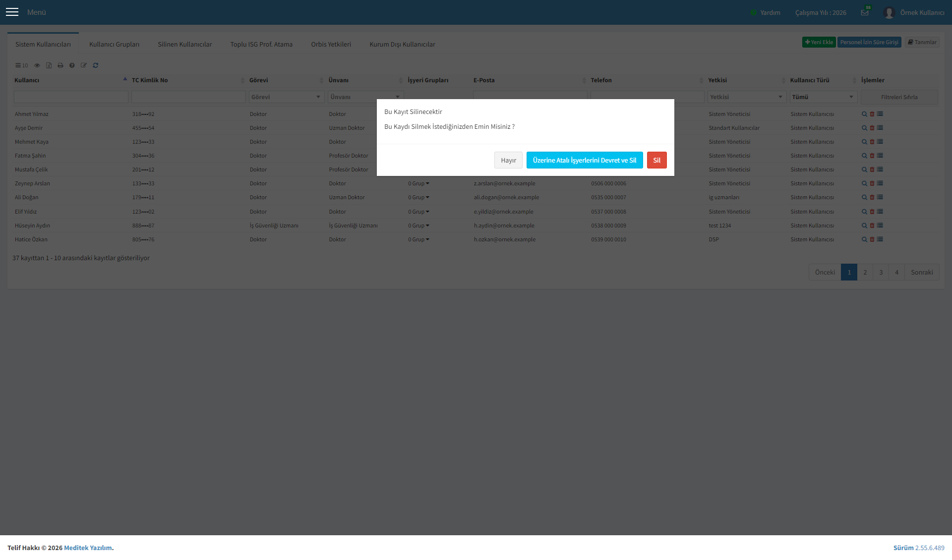952x560 pixels.
Task: Expand 0 Grup dropdown for Hüseyin Aydın
Action: tap(419, 225)
